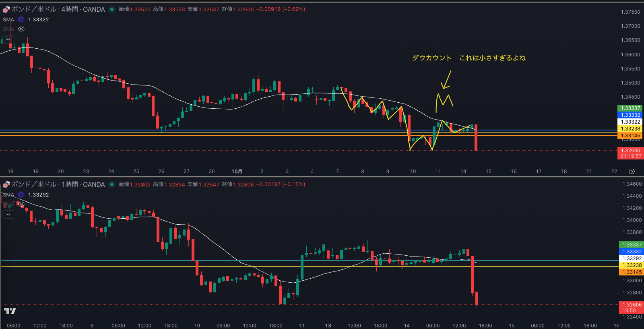Click the GBP/USD flag icon on 1-hour chart
Image resolution: width=644 pixels, height=329 pixels.
(6, 184)
